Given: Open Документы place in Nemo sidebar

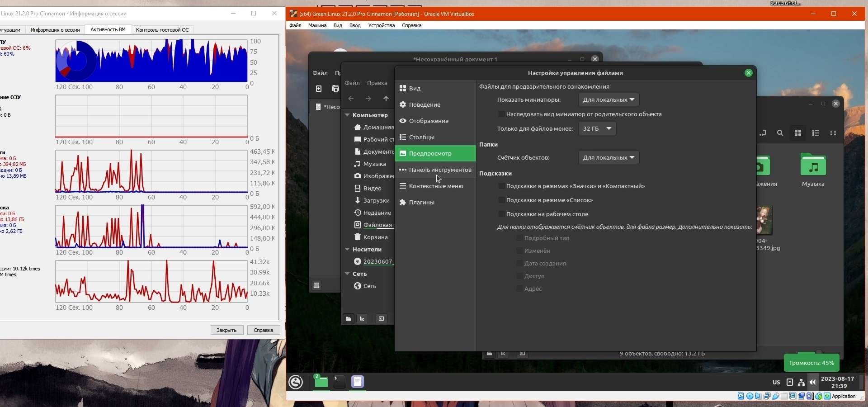Looking at the screenshot, I should (374, 152).
